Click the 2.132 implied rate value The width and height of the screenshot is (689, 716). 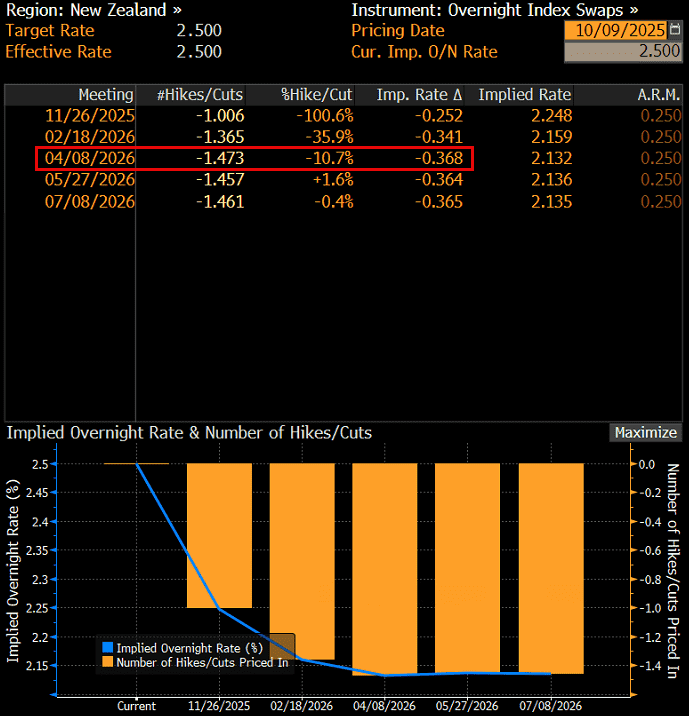[552, 158]
